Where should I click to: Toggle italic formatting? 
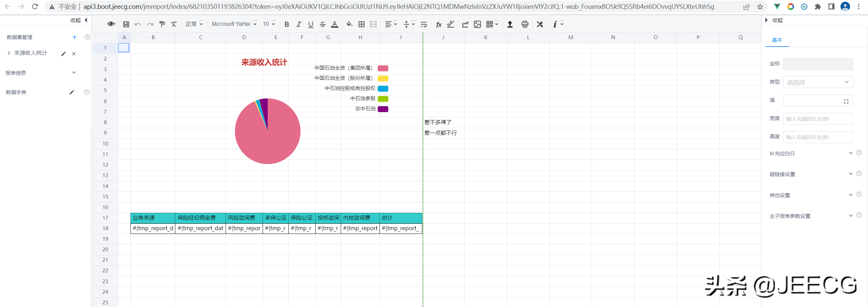[299, 24]
